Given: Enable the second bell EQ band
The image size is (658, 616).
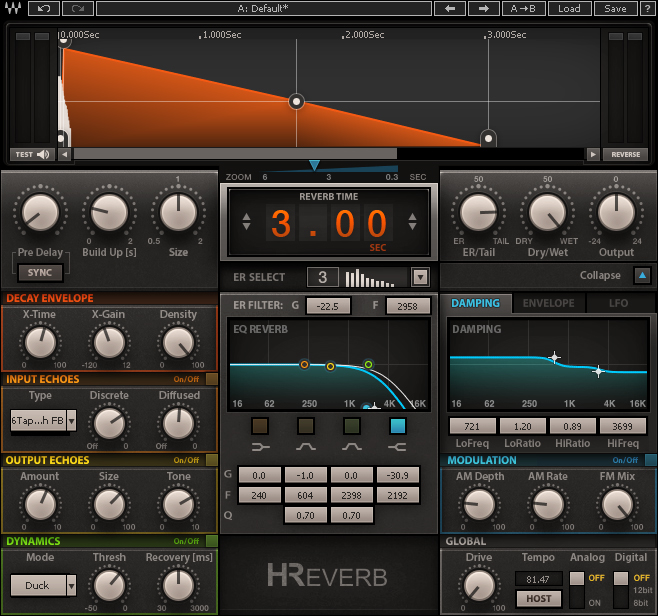Looking at the screenshot, I should pyautogui.click(x=352, y=426).
